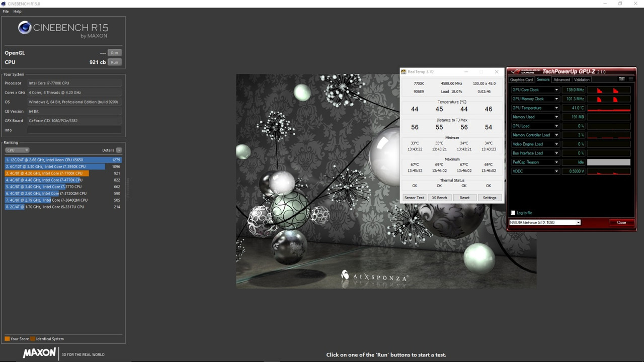The width and height of the screenshot is (644, 362).
Task: Click the MAXON logo at the bottom
Action: pyautogui.click(x=39, y=353)
